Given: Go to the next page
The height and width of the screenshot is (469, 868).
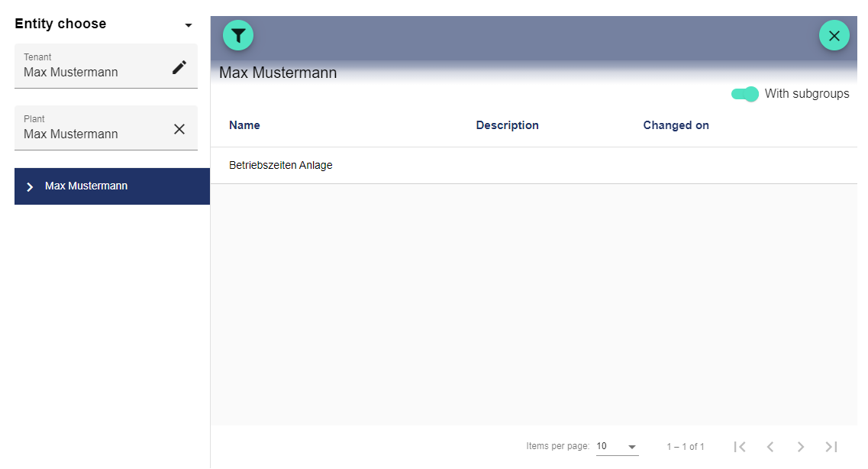Looking at the screenshot, I should pyautogui.click(x=801, y=447).
